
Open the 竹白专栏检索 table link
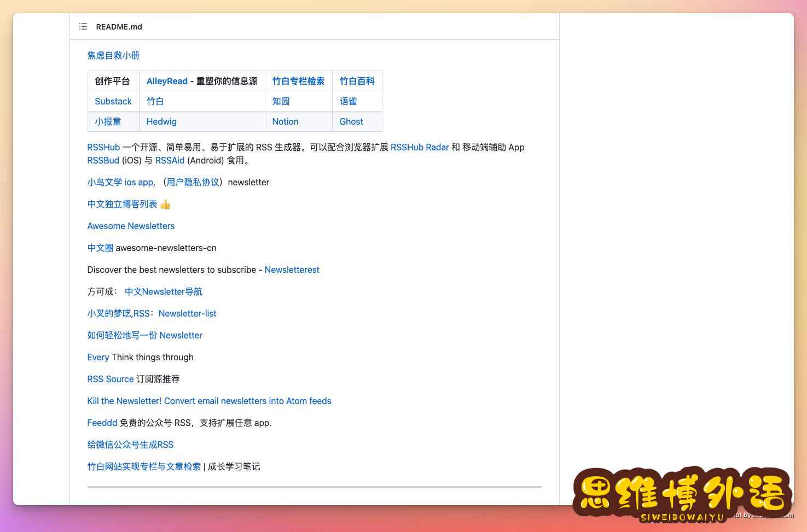coord(298,81)
